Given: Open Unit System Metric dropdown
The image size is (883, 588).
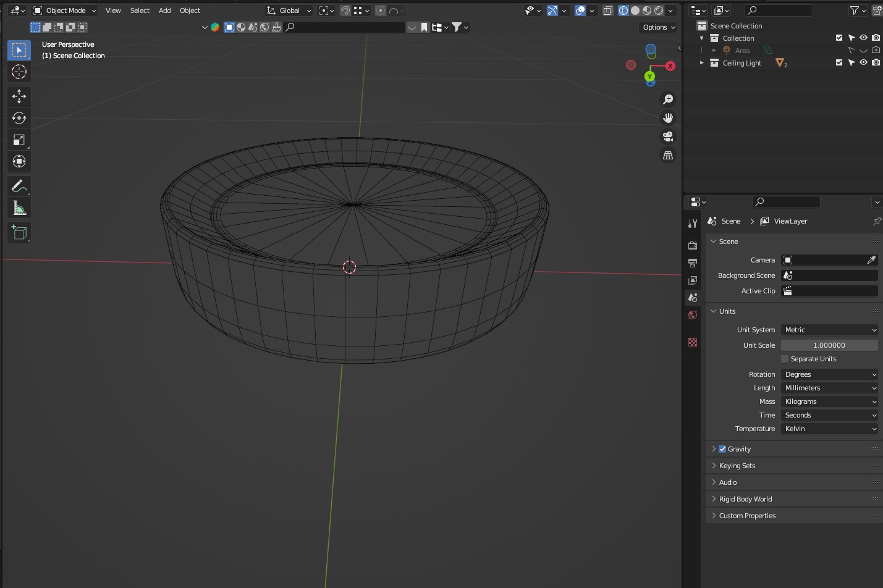Looking at the screenshot, I should tap(829, 330).
